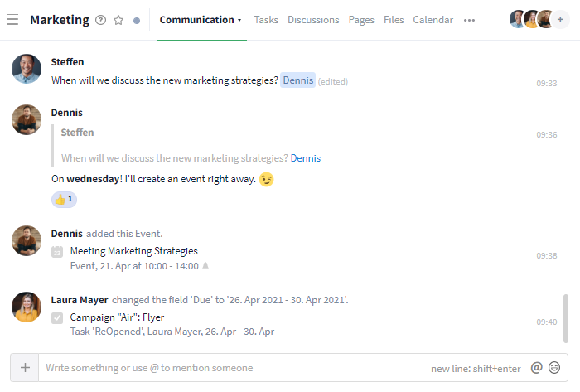
Task: Switch to the Tasks tab
Action: tap(266, 20)
